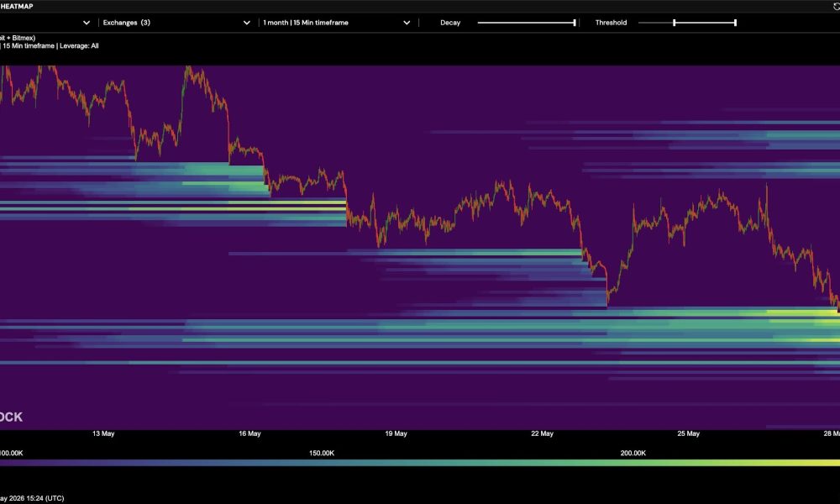Image resolution: width=840 pixels, height=504 pixels.
Task: Click the '15 Min timeframe | Leverage: All' subtitle
Action: (50, 46)
